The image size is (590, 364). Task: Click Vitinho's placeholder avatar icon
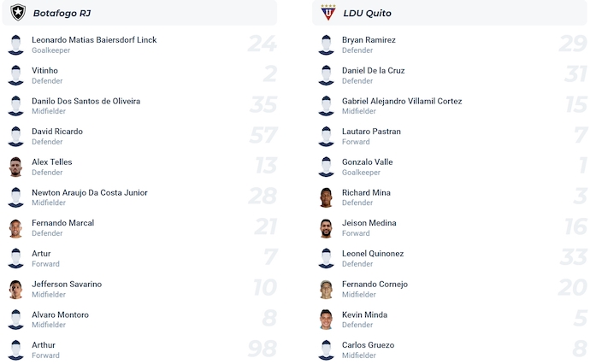coord(15,75)
